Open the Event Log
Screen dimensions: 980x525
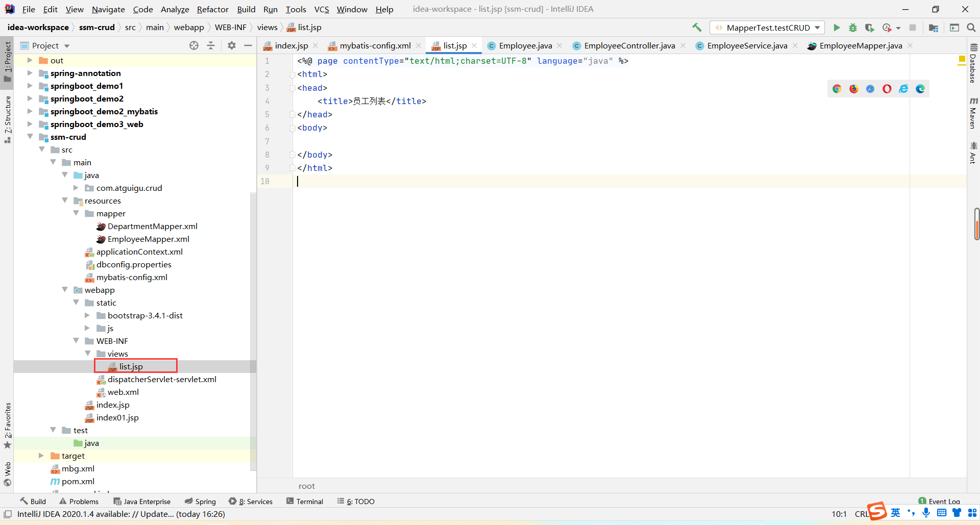click(939, 501)
